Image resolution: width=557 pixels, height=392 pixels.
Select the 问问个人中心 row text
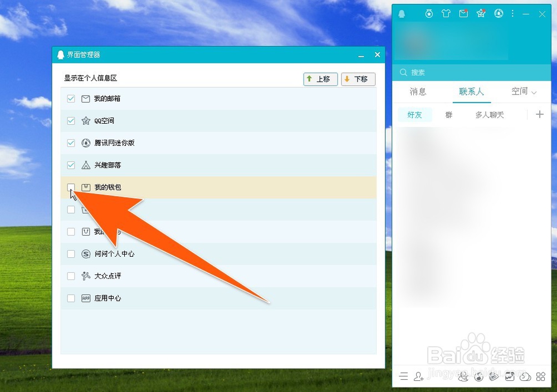coord(114,254)
